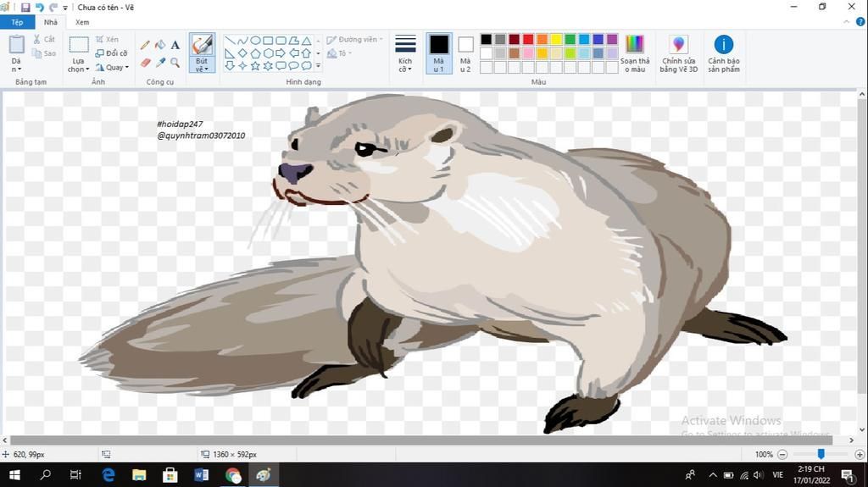Click the Cắt cut button
Viewport: 868px width, 487px height.
(44, 39)
